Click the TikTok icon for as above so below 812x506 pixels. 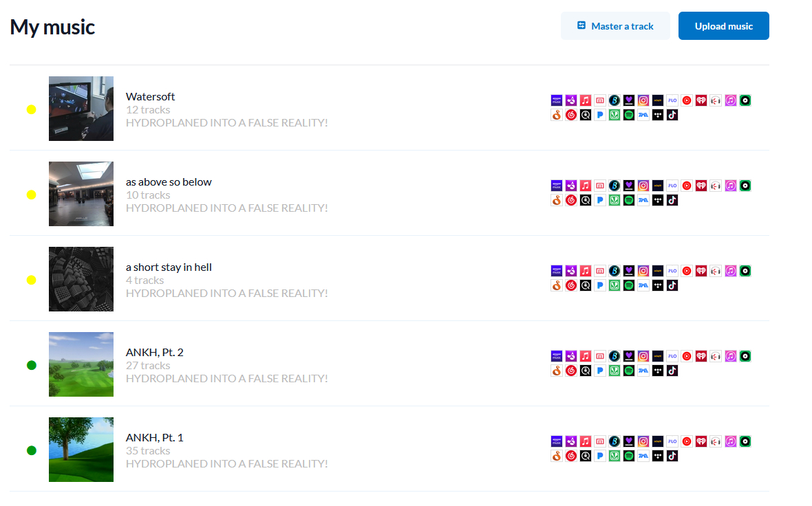click(672, 201)
